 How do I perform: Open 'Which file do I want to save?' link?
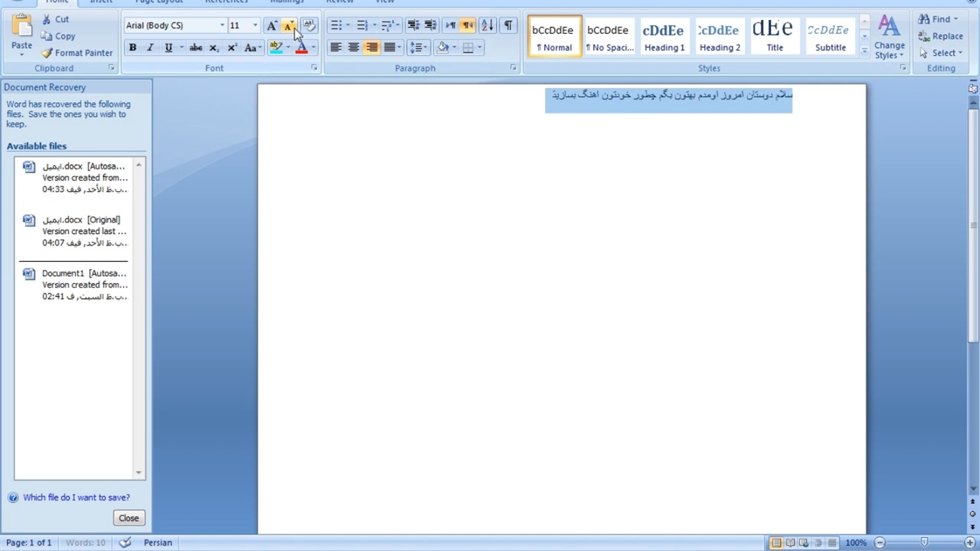[x=76, y=497]
